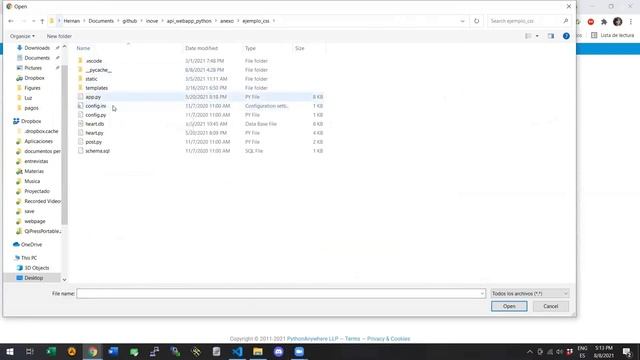Launch Excel from the taskbar
The image size is (640, 360).
51,351
